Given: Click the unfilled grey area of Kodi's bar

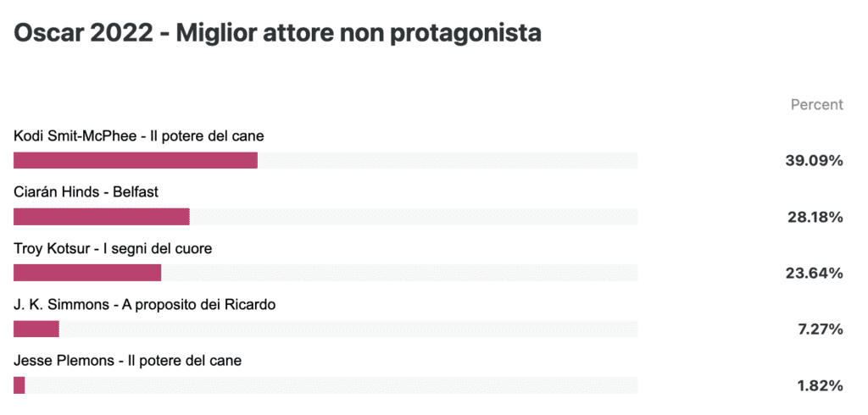Looking at the screenshot, I should tap(448, 160).
